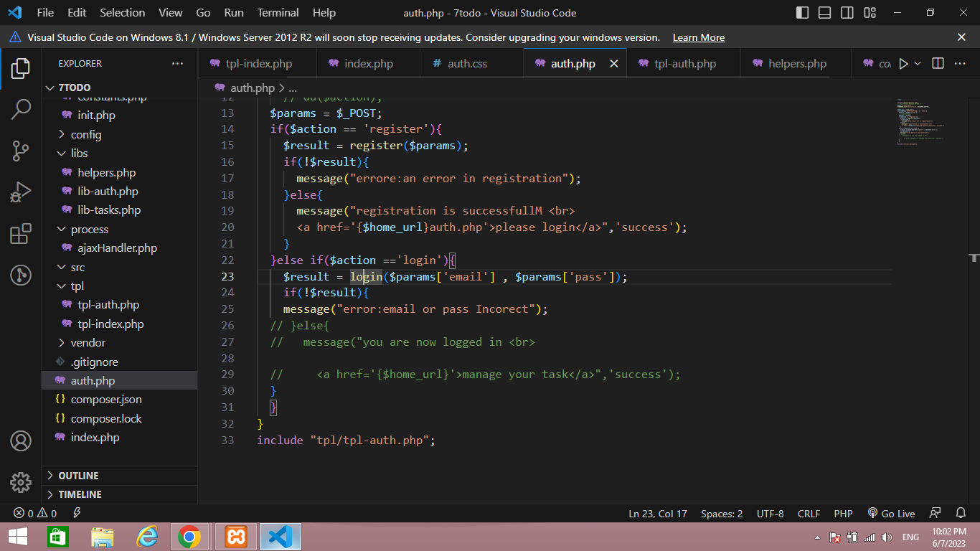
Task: Open the Learn More link in banner
Action: [699, 37]
